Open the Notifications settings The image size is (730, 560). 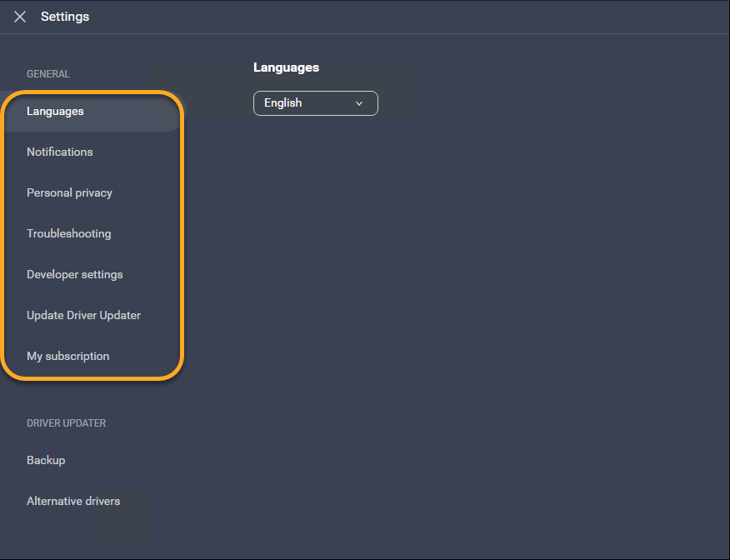click(x=60, y=152)
